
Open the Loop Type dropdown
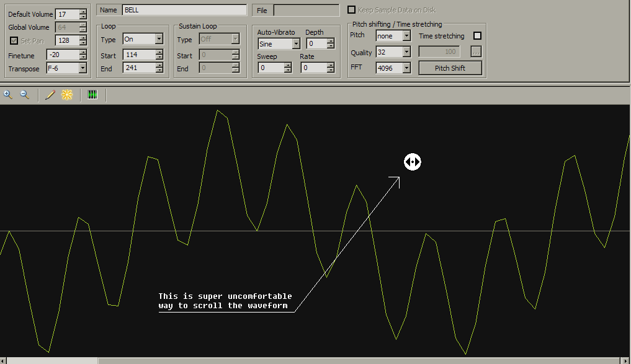coord(159,39)
